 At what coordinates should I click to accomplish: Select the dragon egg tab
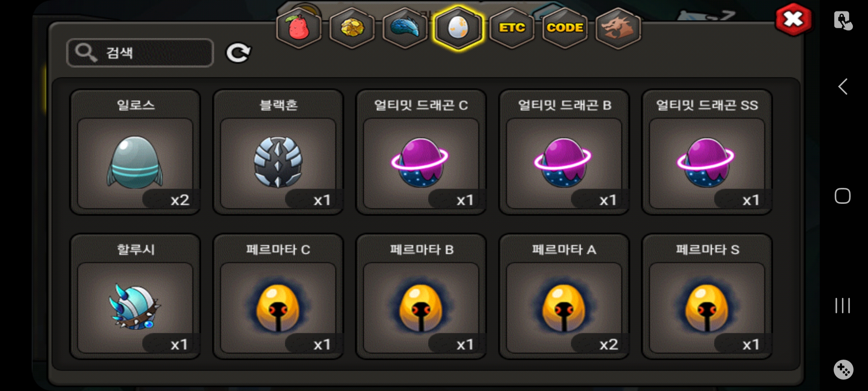458,28
